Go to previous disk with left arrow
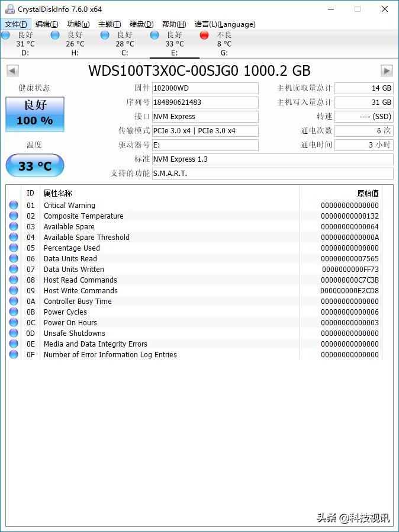Screen dimensions: 399x532 coord(12,71)
